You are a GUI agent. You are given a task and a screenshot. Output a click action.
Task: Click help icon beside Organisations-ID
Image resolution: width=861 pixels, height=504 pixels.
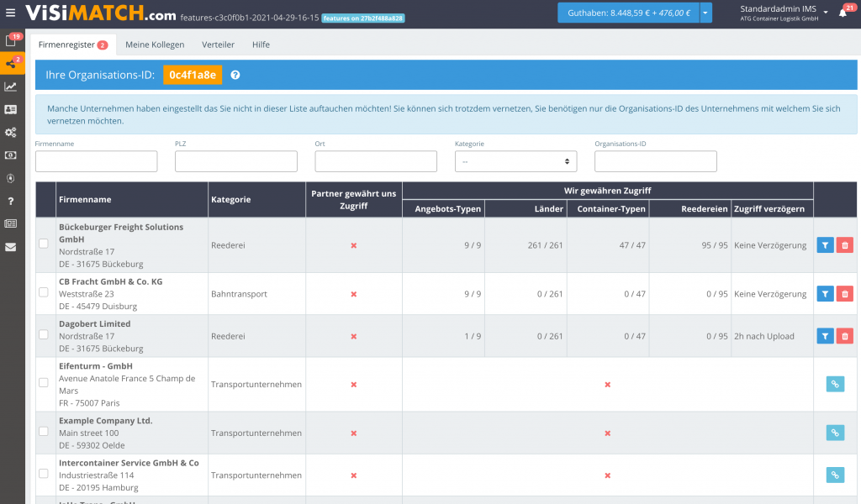pos(235,75)
